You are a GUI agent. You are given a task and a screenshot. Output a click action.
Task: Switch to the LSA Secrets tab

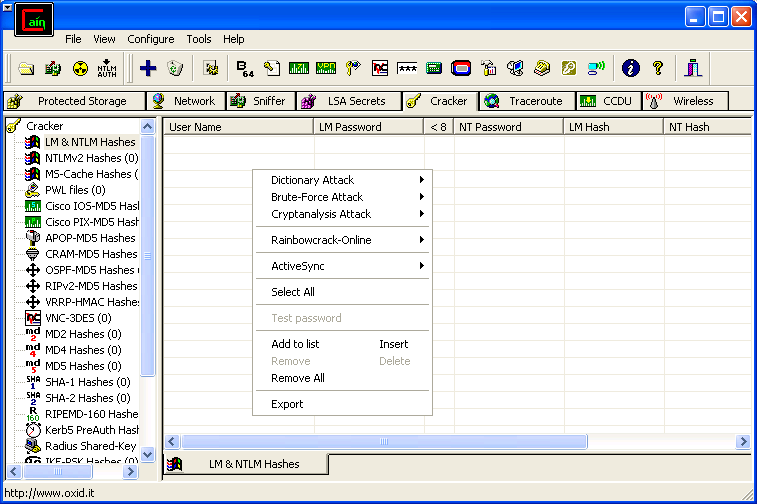pos(349,101)
